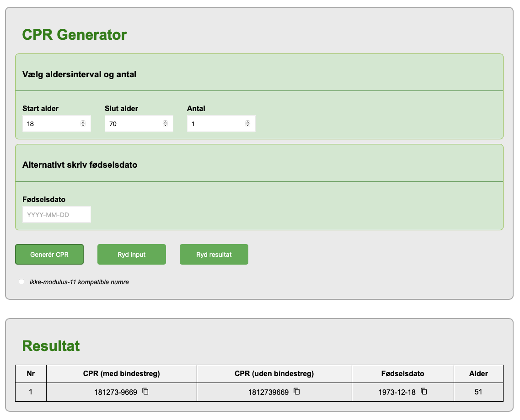Copy the birthdate 1973-12-18 to clipboard
The height and width of the screenshot is (420, 520).
click(424, 391)
